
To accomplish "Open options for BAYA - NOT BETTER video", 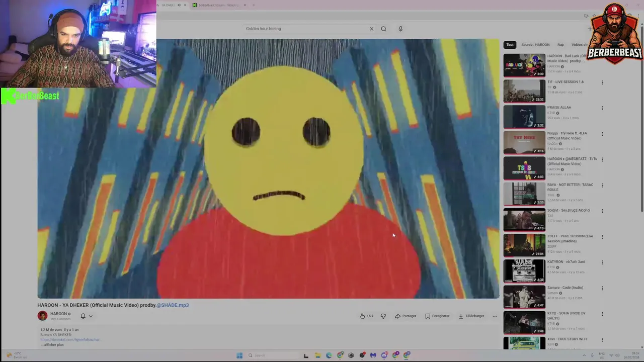I will tap(602, 186).
